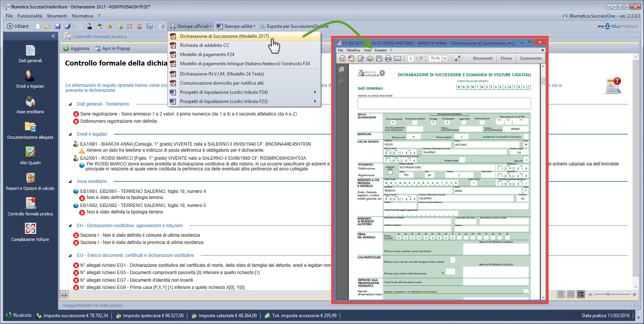Image resolution: width=644 pixels, height=324 pixels.
Task: Click the zoom slider handle at bottom right
Action: (x=608, y=294)
